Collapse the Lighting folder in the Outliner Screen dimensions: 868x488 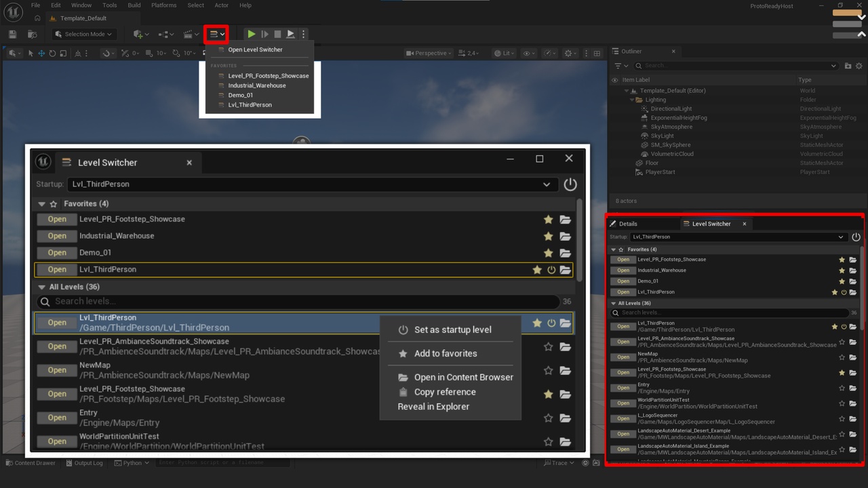[x=631, y=100]
